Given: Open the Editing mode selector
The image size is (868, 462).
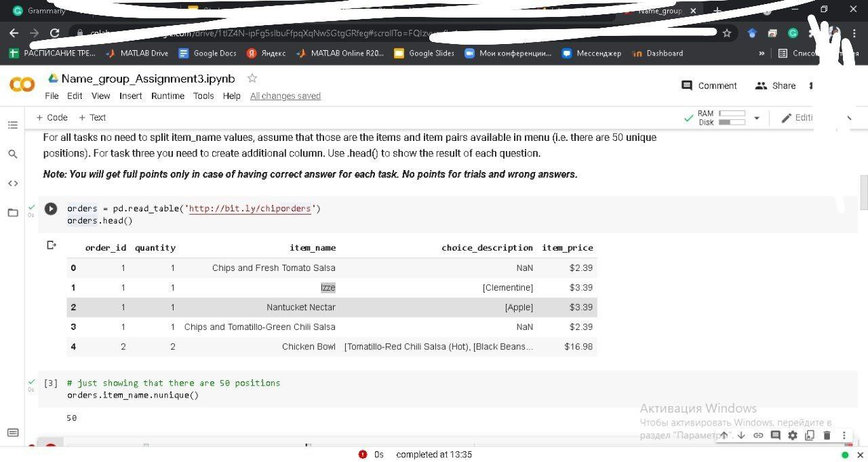Looking at the screenshot, I should click(797, 118).
